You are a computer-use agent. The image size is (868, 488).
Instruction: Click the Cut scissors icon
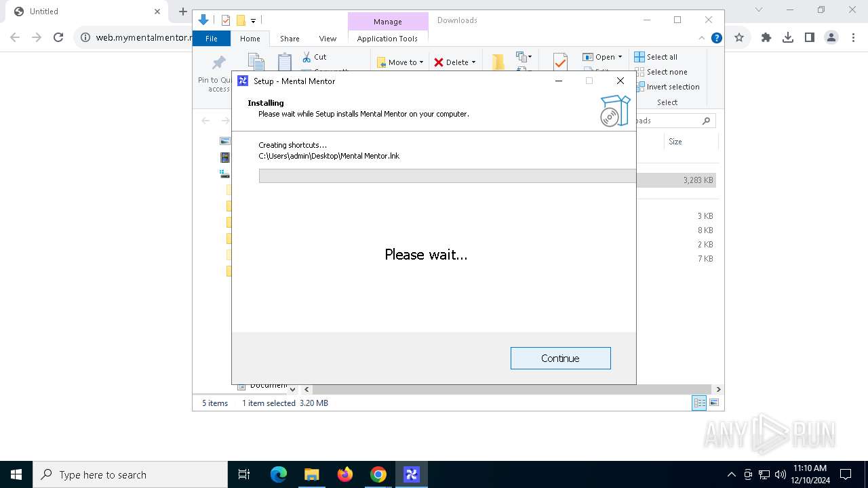point(307,57)
